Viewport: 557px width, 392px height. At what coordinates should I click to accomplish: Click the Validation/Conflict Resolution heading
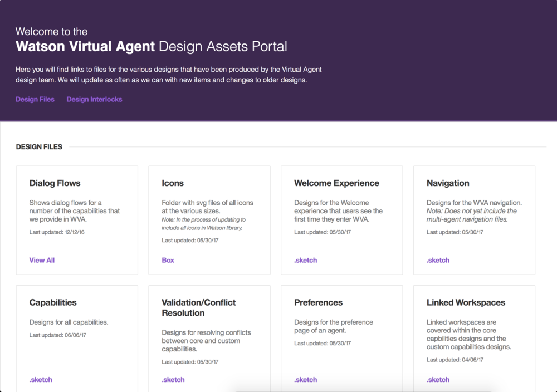pos(199,308)
